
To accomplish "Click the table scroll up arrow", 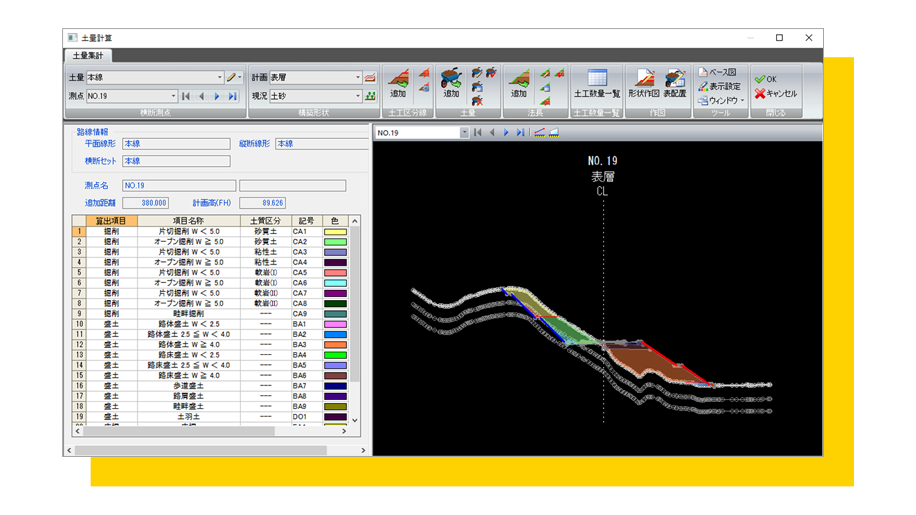I will [355, 221].
